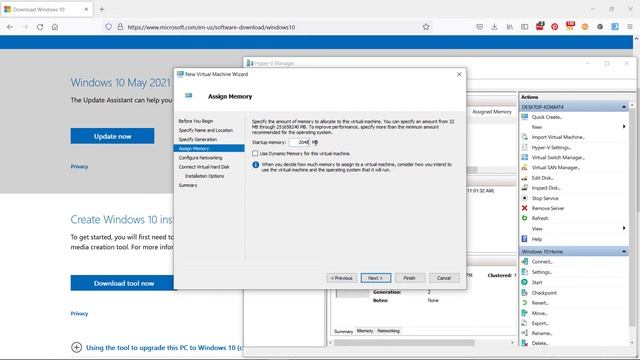Open Firefox library icon in toolbar
640x360 pixels.
tap(509, 27)
